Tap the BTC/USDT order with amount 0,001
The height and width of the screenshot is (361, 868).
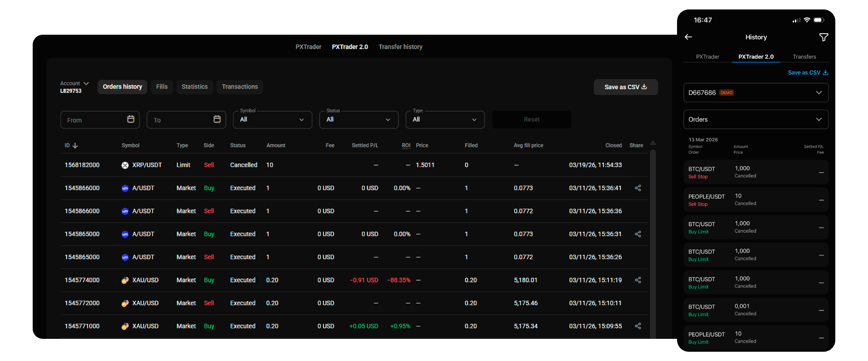pos(756,310)
